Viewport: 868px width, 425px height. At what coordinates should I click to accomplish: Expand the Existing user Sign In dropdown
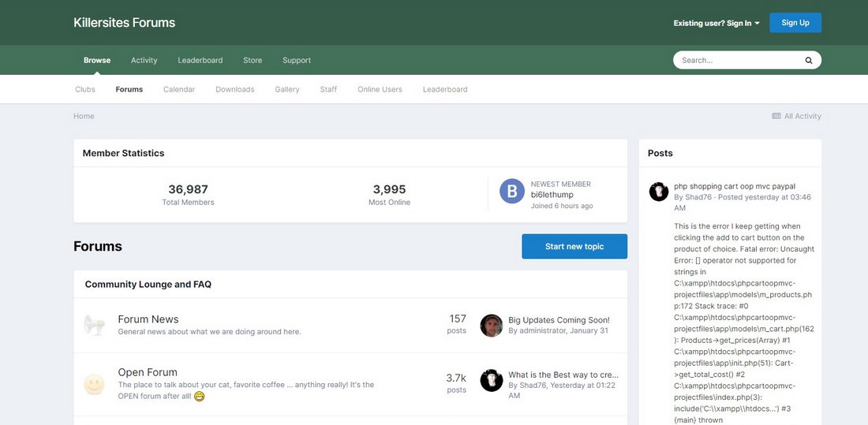point(716,23)
